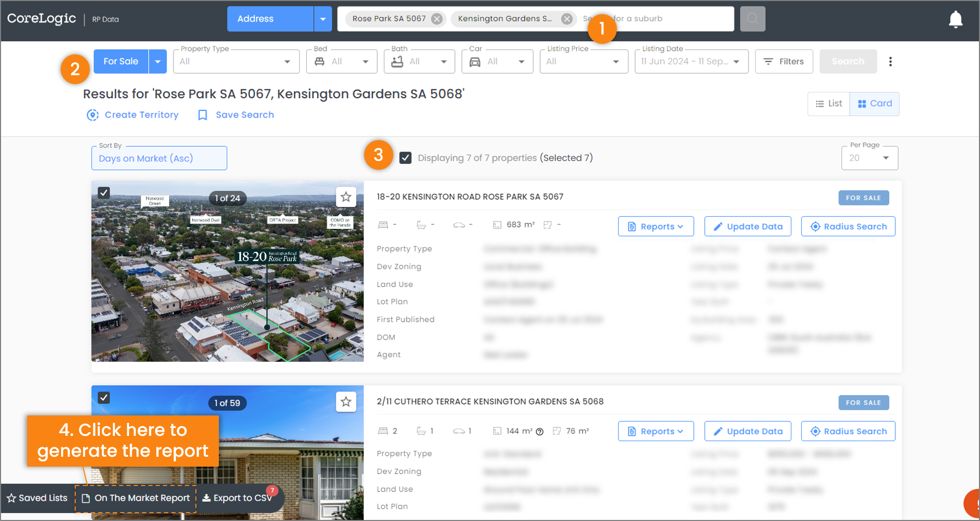Screen dimensions: 980x521
Task: Open Reports dropdown for 18-20 Kensington Road
Action: [x=656, y=226]
